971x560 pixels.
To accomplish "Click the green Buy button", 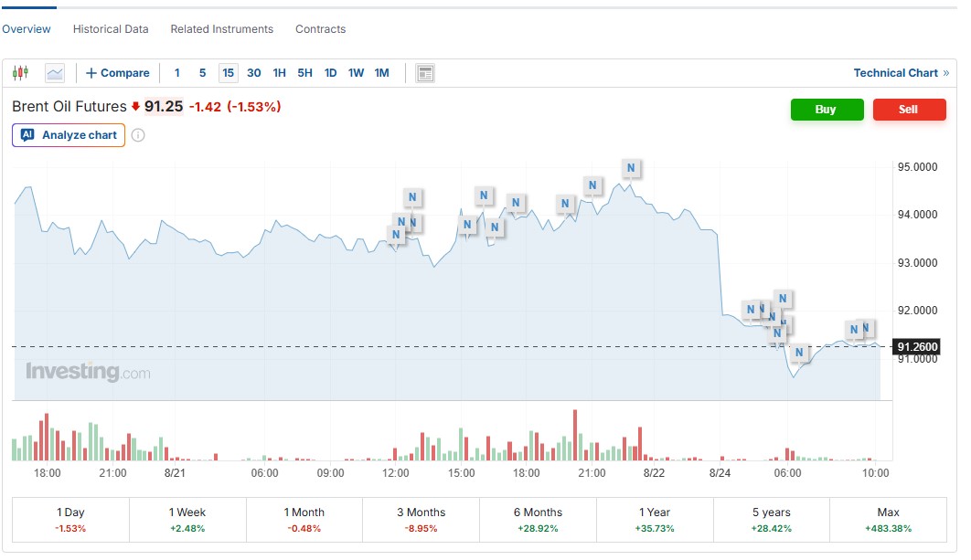I will pos(827,110).
